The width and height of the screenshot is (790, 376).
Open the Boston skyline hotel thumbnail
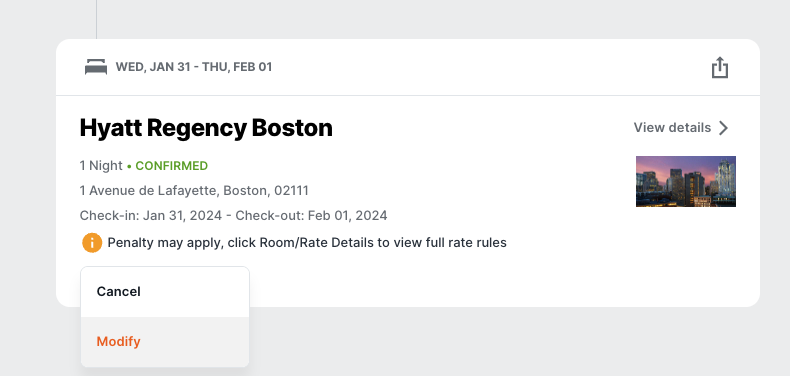click(x=686, y=181)
